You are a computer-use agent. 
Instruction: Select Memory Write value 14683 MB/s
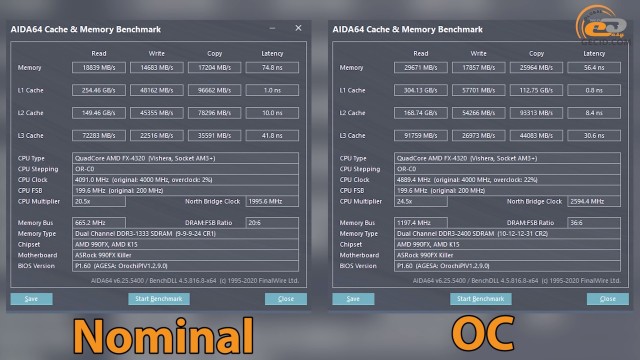click(x=157, y=67)
